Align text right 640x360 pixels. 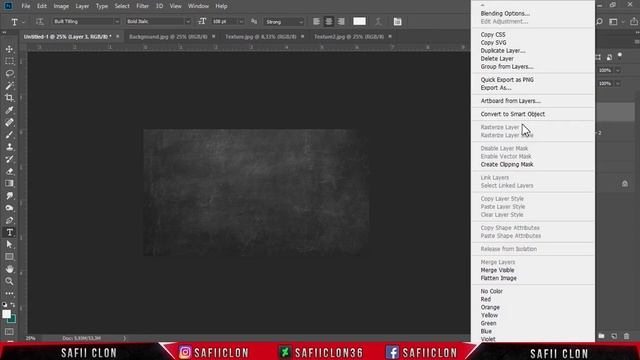click(x=341, y=22)
